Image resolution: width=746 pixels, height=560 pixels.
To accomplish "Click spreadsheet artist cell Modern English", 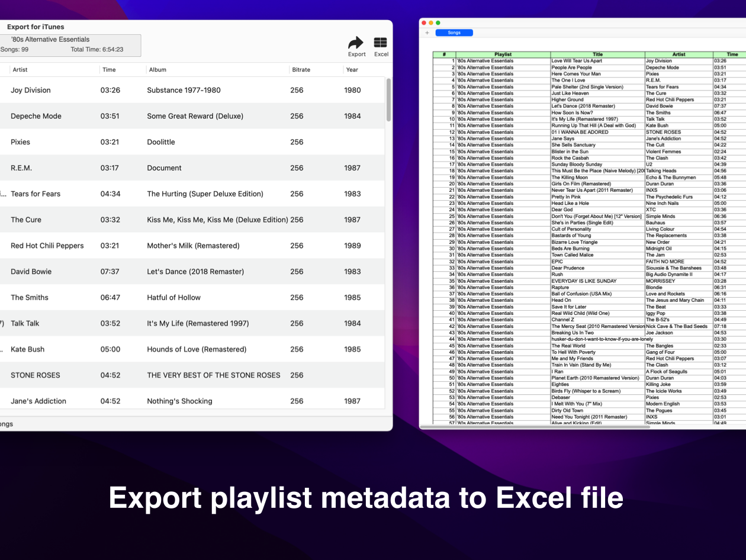I will (x=679, y=404).
